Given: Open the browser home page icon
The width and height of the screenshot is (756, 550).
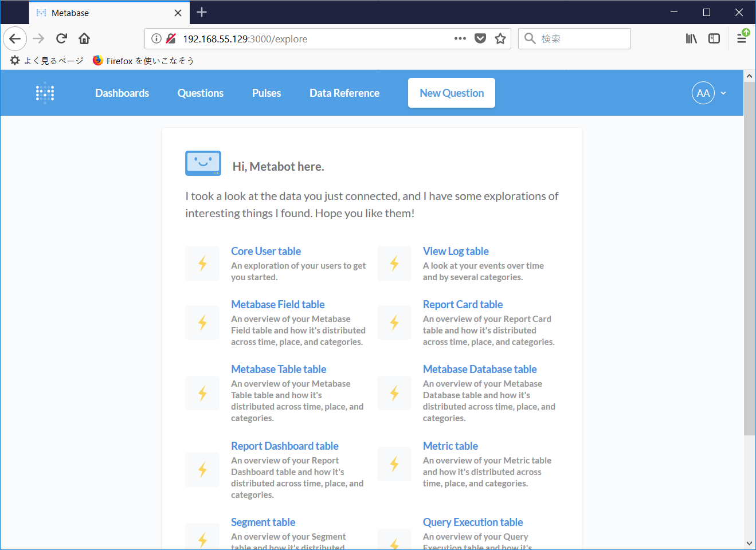Looking at the screenshot, I should coord(84,39).
